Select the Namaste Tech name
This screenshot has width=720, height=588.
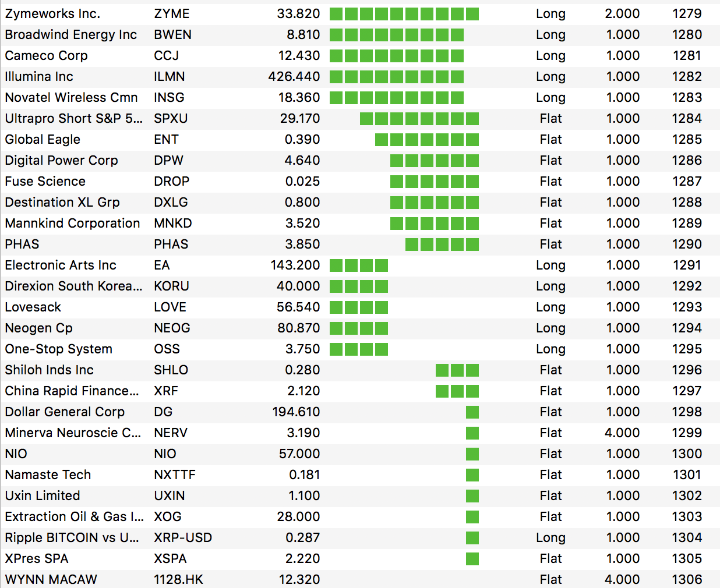48,474
